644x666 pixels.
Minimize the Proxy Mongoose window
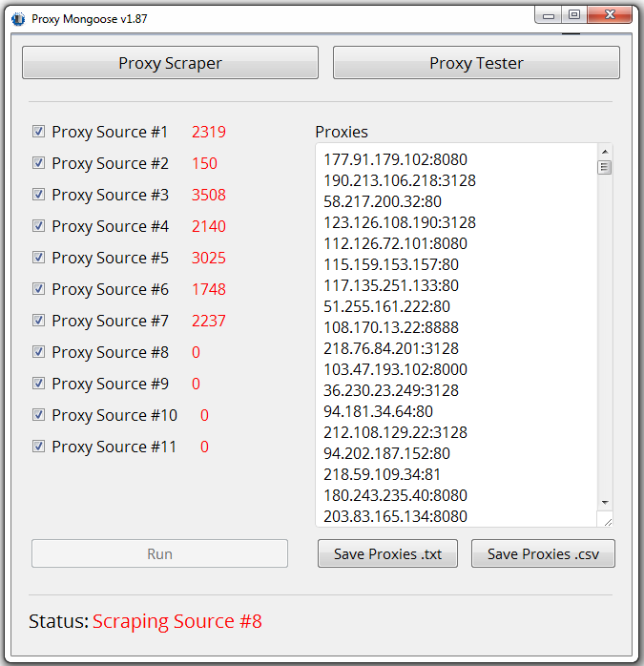click(x=549, y=15)
